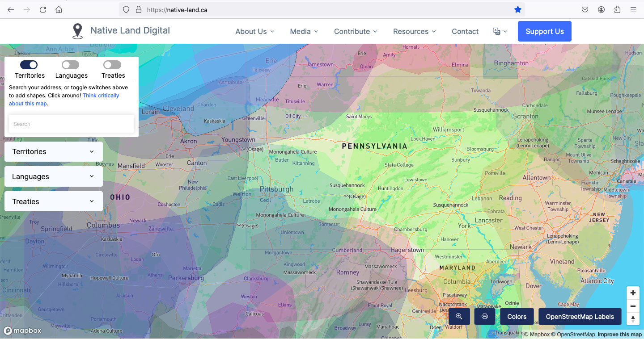
Task: Zoom in on the map
Action: coord(633,293)
